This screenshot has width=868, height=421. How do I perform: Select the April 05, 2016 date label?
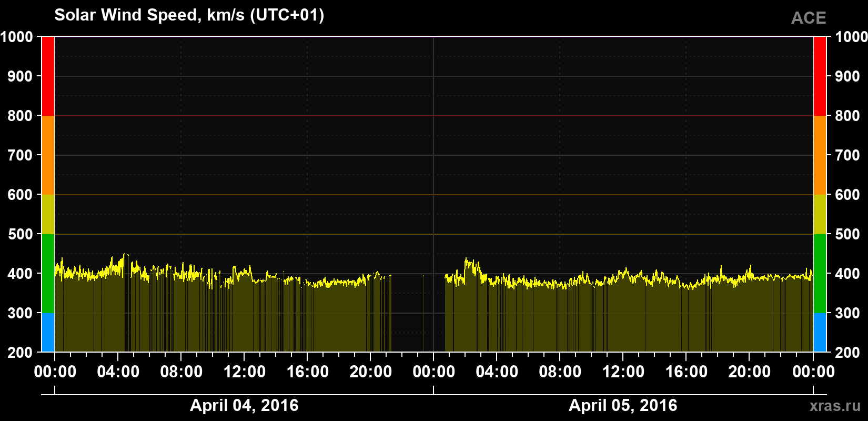[623, 405]
